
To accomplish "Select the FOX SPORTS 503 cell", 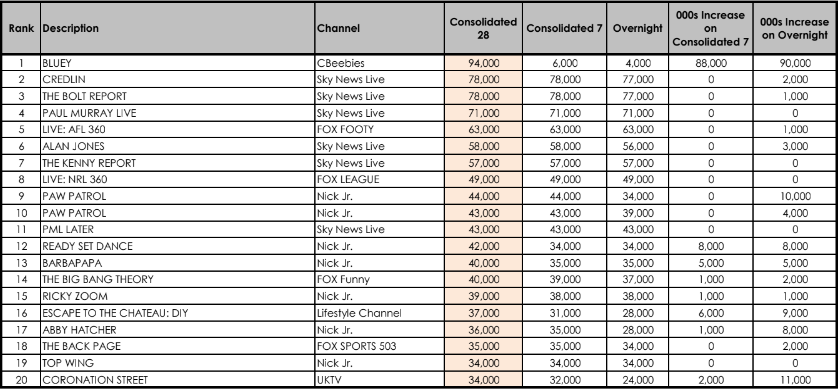I will pyautogui.click(x=379, y=346).
